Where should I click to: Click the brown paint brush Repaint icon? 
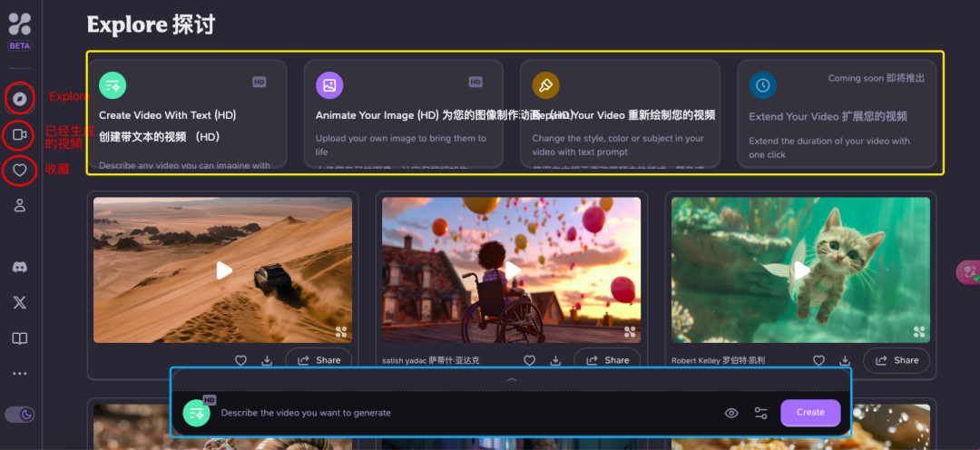pos(545,85)
